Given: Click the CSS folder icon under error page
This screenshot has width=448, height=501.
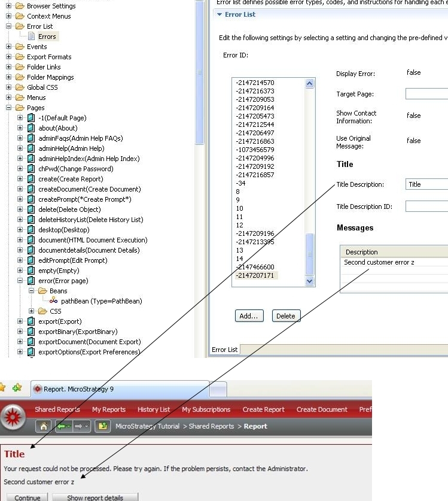Looking at the screenshot, I should 42,311.
